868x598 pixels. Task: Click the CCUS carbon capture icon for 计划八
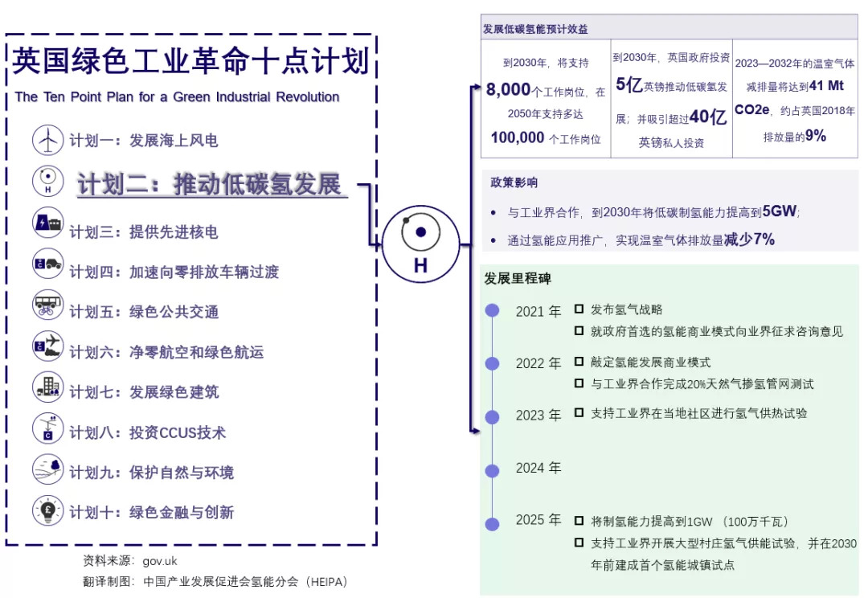pos(47,428)
